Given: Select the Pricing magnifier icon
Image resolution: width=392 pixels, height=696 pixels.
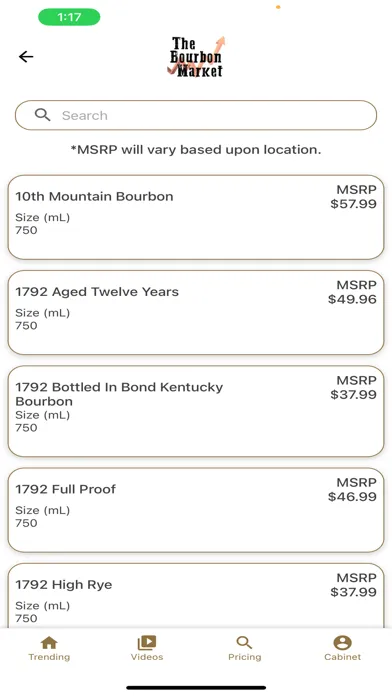Looking at the screenshot, I should click(x=244, y=642).
